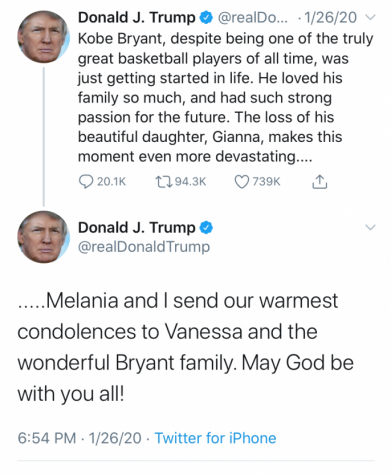Click the verified badge on first tweet

point(206,18)
